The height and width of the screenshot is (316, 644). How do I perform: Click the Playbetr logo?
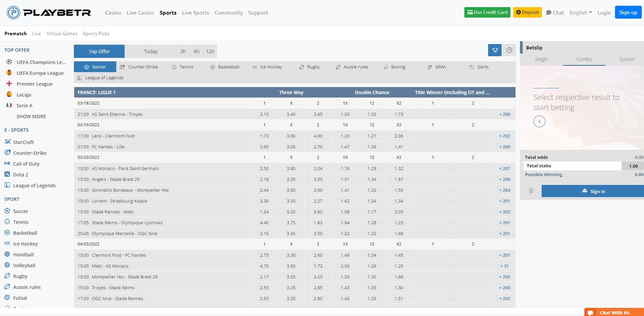point(49,13)
